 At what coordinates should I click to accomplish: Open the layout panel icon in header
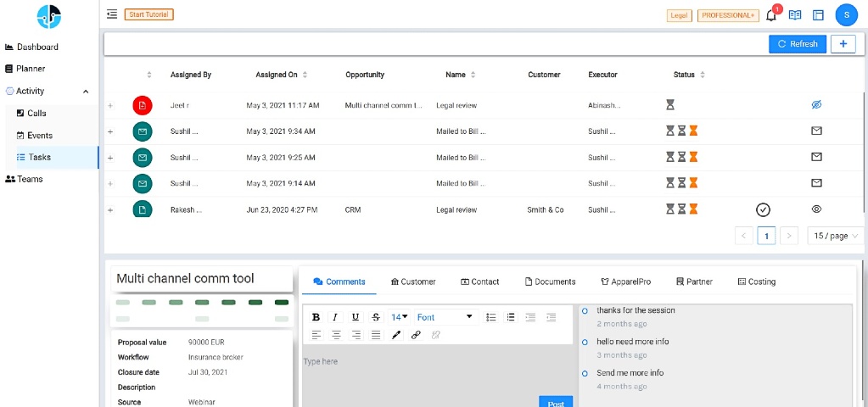818,15
